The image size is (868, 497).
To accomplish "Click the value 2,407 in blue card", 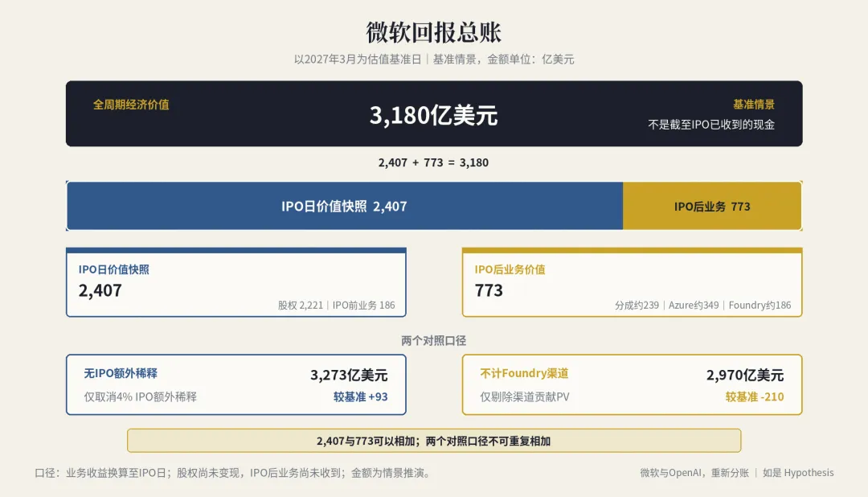I will coord(100,290).
